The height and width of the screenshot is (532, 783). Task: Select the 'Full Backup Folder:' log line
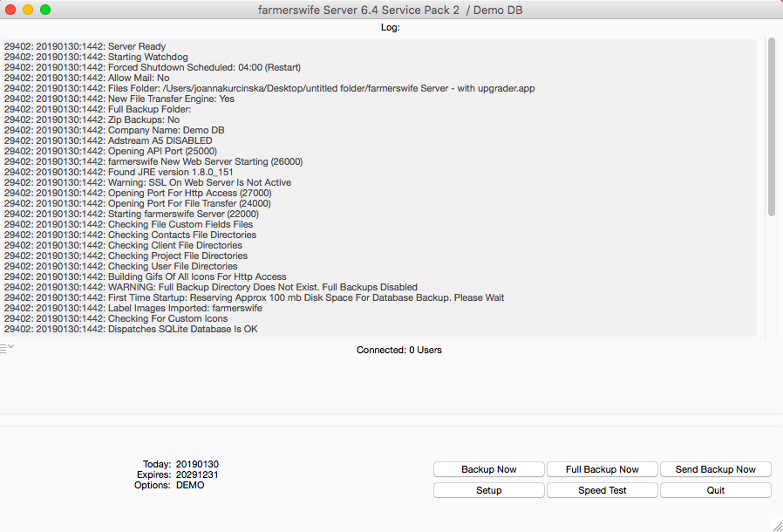pos(98,109)
